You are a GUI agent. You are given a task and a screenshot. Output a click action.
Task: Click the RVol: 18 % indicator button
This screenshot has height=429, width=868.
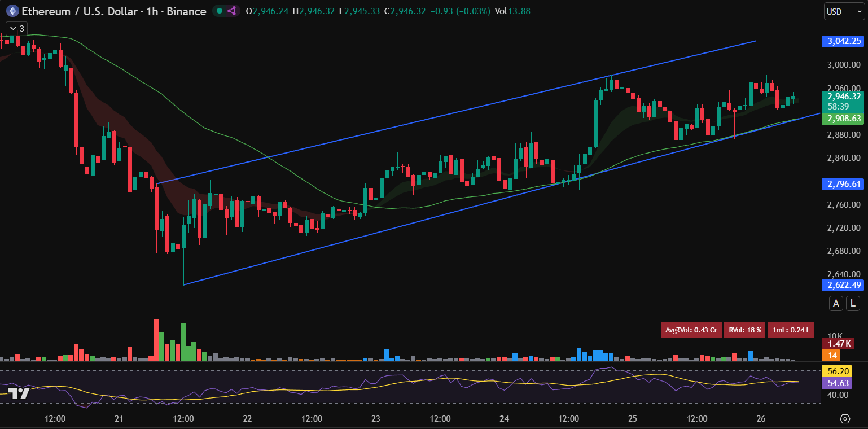[x=744, y=330]
